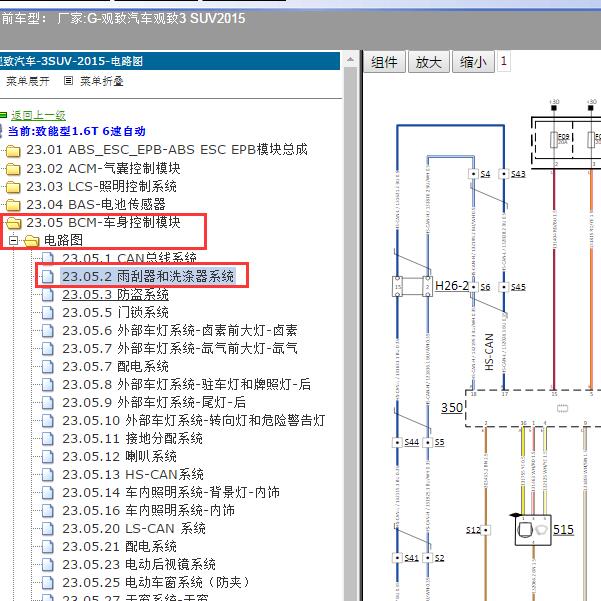Screen dimensions: 601x601
Task: Select 23.04 BAS-电池传感器 entry
Action: [96, 204]
